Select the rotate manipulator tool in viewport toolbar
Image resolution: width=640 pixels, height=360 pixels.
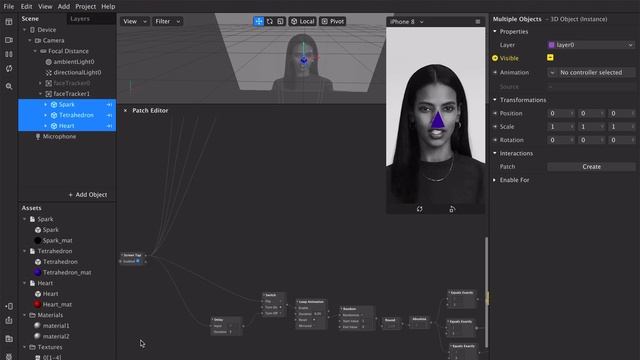[x=269, y=21]
